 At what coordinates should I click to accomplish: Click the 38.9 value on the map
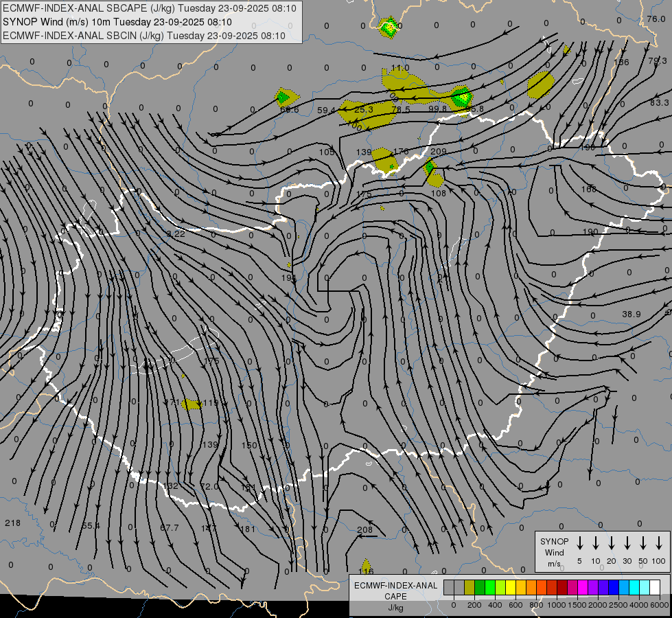click(x=631, y=314)
